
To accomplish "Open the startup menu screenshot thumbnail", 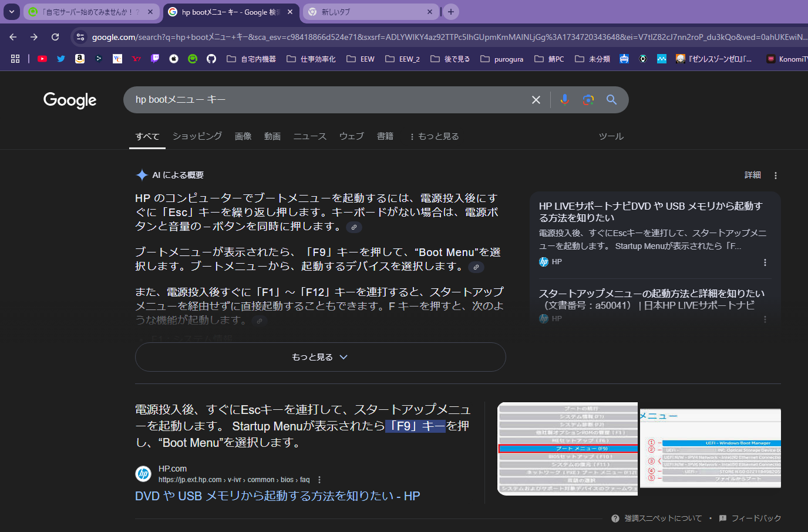I will click(x=567, y=449).
